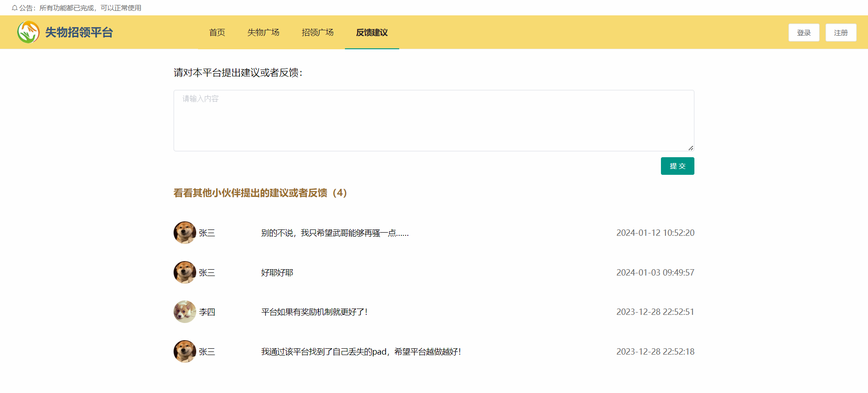Viewport: 868px width, 393px height.
Task: Click 李四's avatar thumbnail
Action: (185, 312)
